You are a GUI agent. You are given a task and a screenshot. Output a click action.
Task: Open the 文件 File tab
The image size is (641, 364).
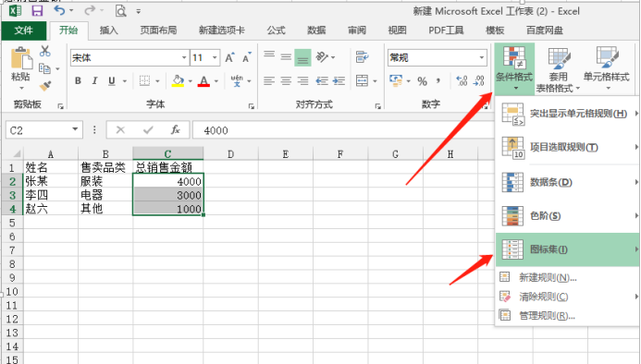coord(24,30)
